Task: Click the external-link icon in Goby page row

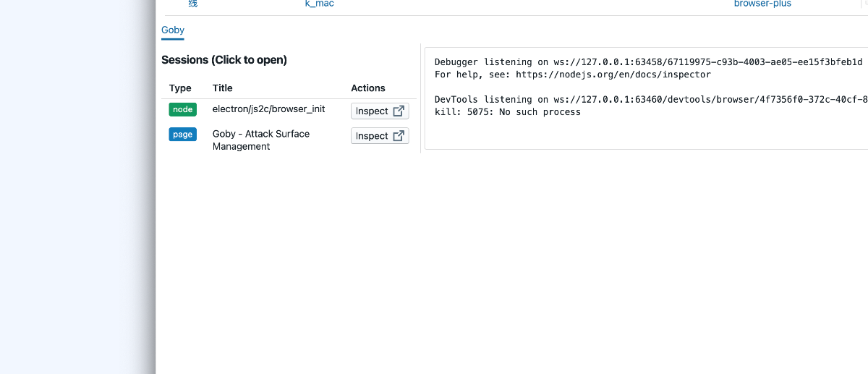Action: pyautogui.click(x=399, y=136)
